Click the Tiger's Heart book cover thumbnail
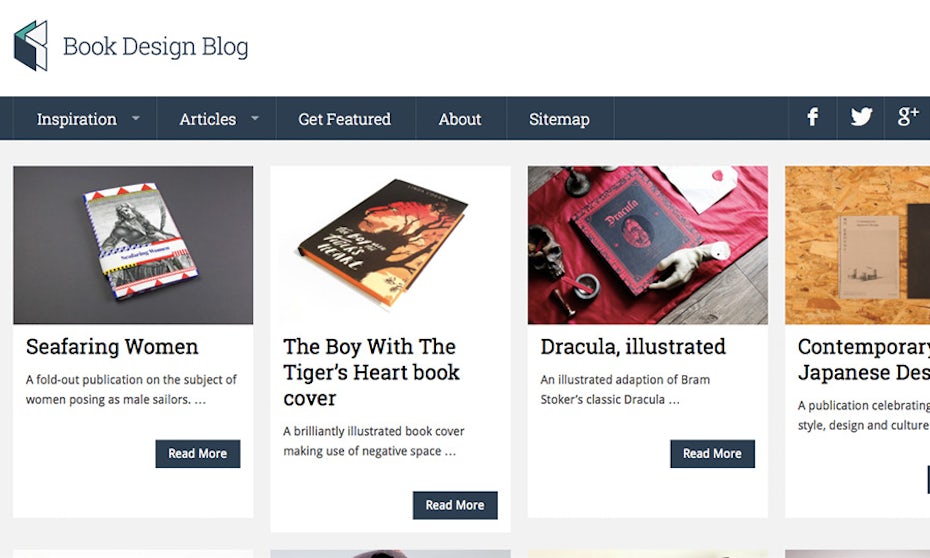The width and height of the screenshot is (930, 558). click(390, 245)
